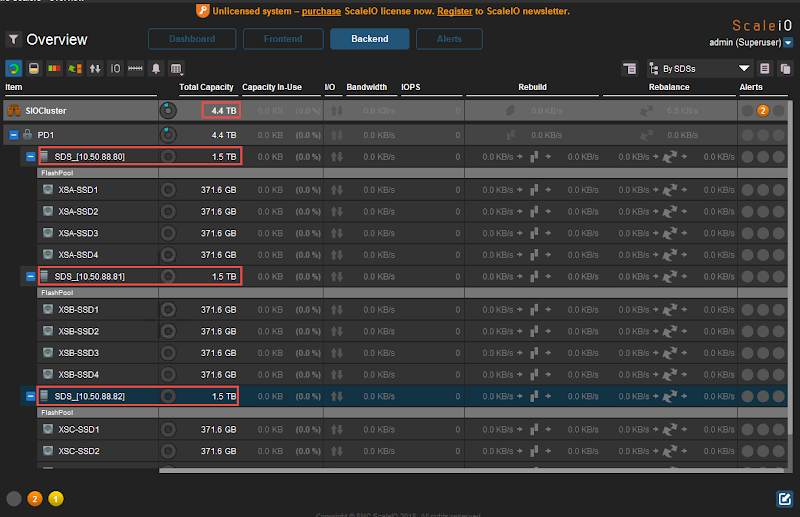Click the rebalance icon in the XSB-SSD2 row
This screenshot has height=517, width=800.
(669, 331)
